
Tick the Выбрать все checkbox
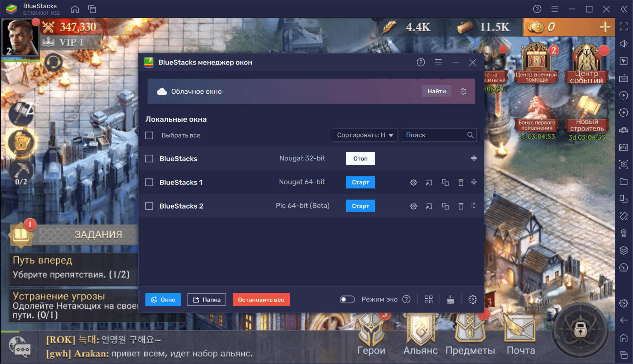149,135
